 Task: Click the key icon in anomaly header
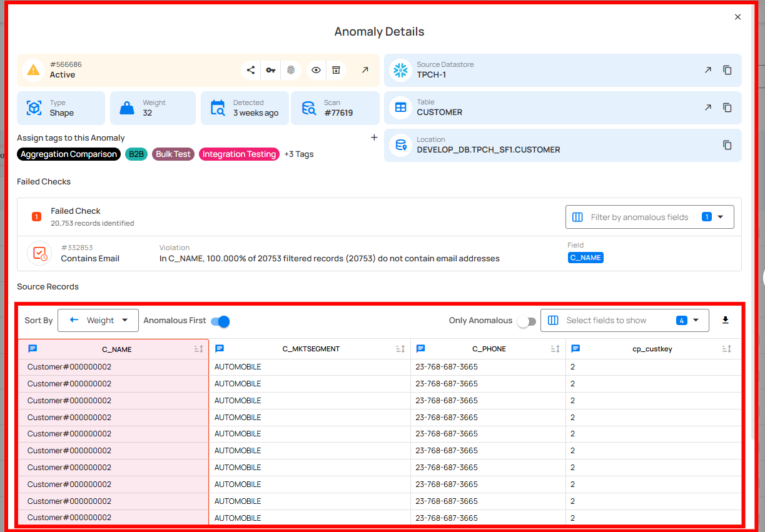(270, 70)
